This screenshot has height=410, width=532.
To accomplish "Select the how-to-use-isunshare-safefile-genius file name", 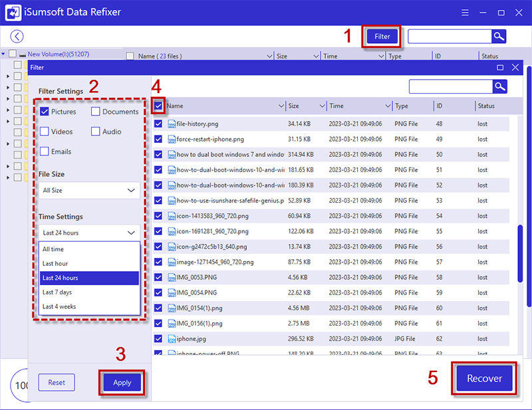I will (x=230, y=201).
